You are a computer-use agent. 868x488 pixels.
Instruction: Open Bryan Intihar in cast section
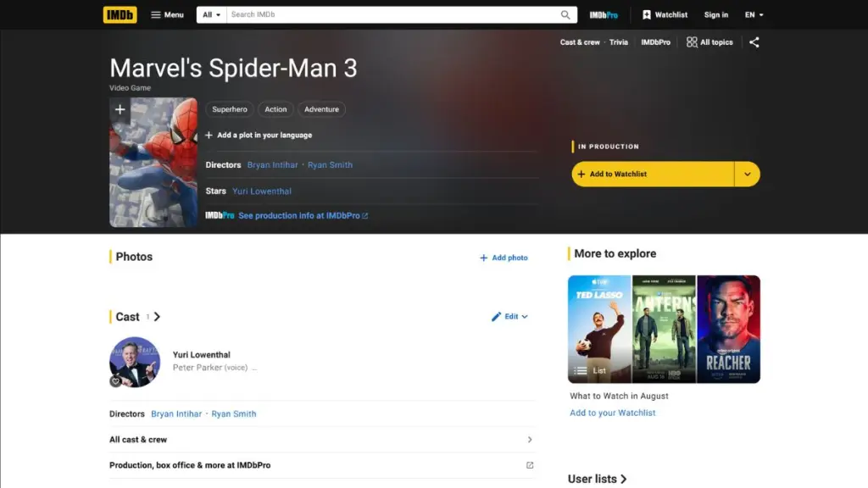click(x=176, y=413)
